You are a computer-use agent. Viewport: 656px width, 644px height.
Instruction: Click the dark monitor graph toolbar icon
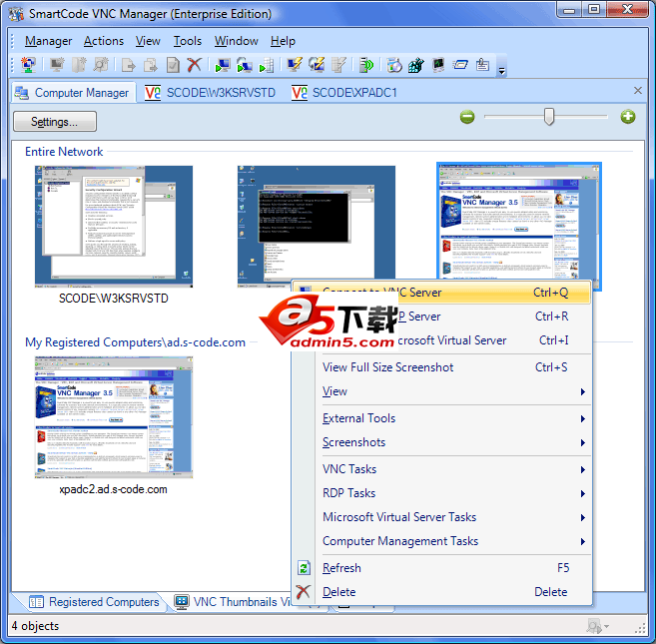[438, 65]
